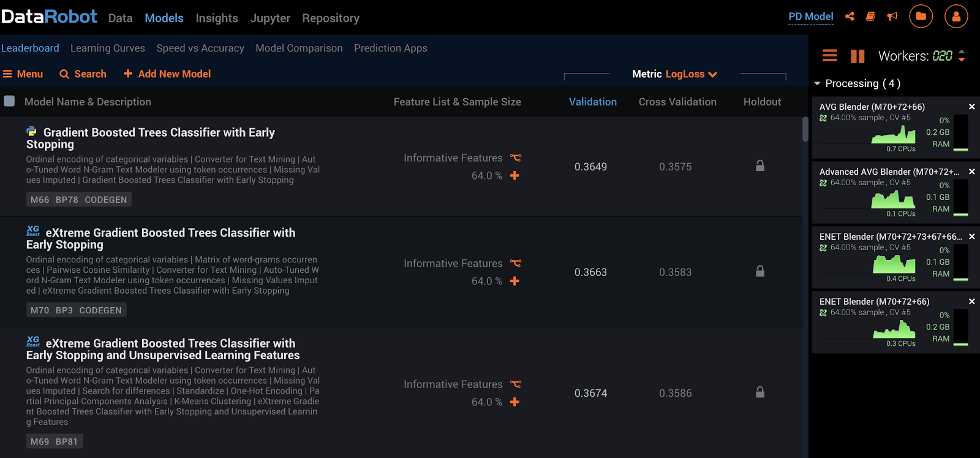
Task: Click ENET Blender (M70+72+66) RAM bar
Action: point(961,327)
